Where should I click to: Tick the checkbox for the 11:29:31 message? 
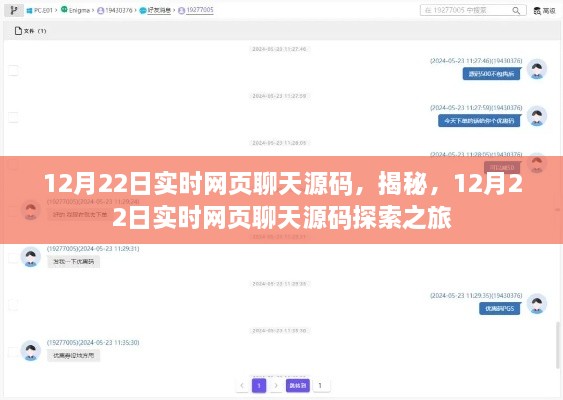pos(13,258)
